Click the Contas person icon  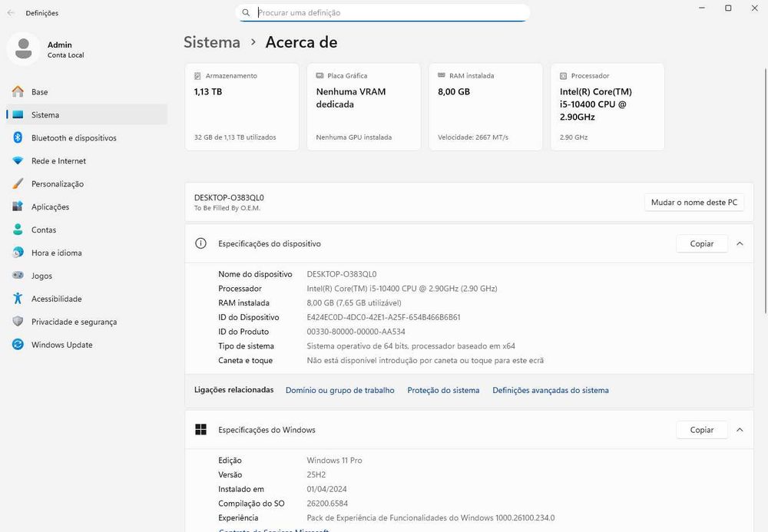(18, 230)
